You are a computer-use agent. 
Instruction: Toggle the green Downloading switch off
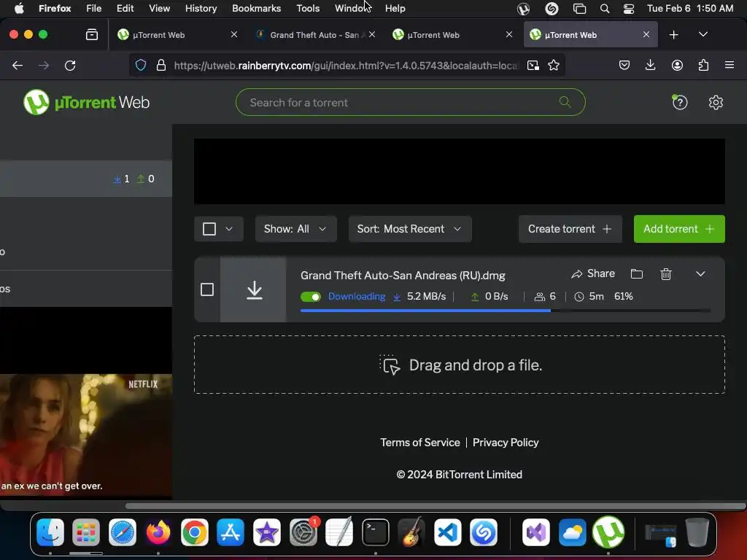(x=311, y=297)
